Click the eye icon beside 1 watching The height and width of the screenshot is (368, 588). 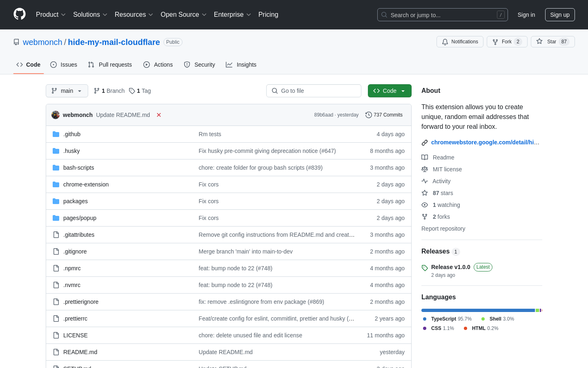[425, 205]
